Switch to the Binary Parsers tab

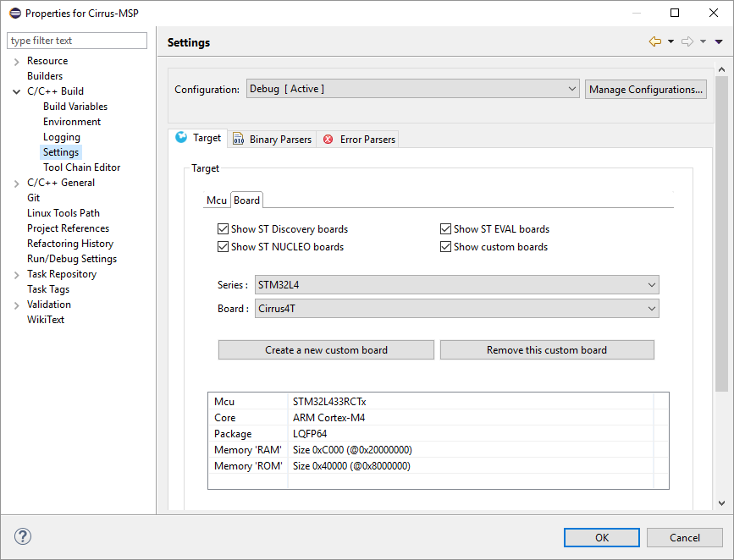click(272, 139)
